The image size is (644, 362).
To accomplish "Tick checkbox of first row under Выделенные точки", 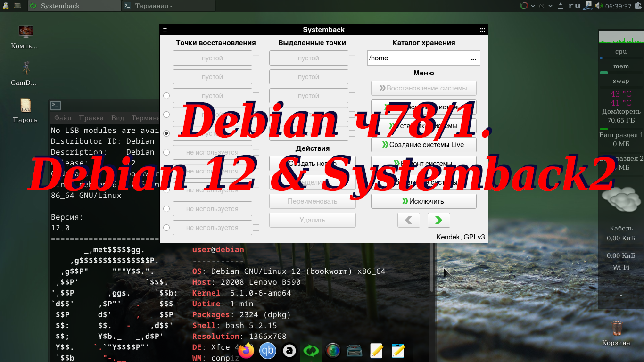I will (352, 58).
